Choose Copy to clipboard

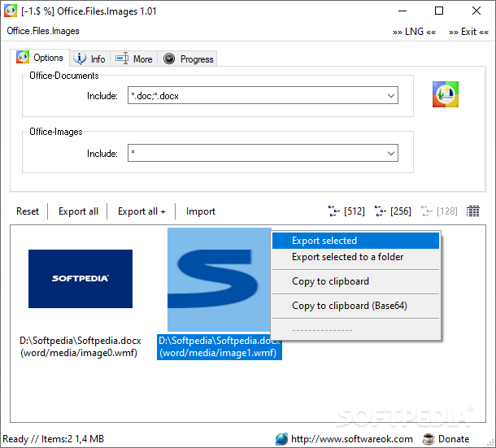(x=355, y=281)
